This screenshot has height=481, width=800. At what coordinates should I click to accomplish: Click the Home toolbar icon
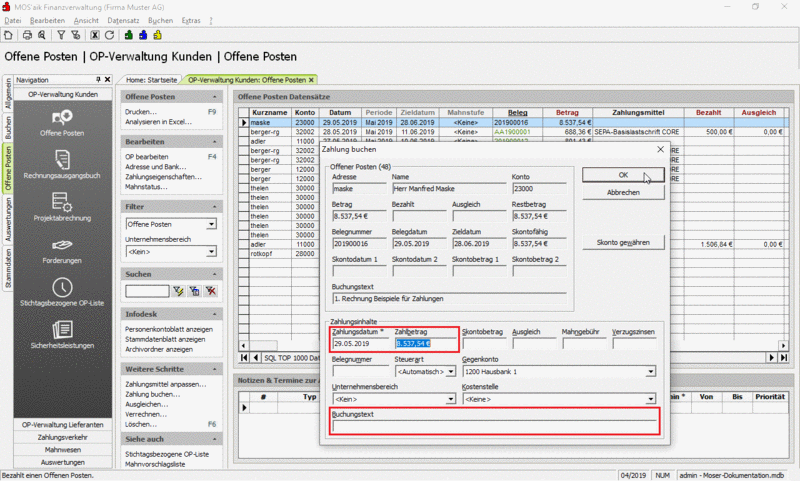click(x=8, y=35)
